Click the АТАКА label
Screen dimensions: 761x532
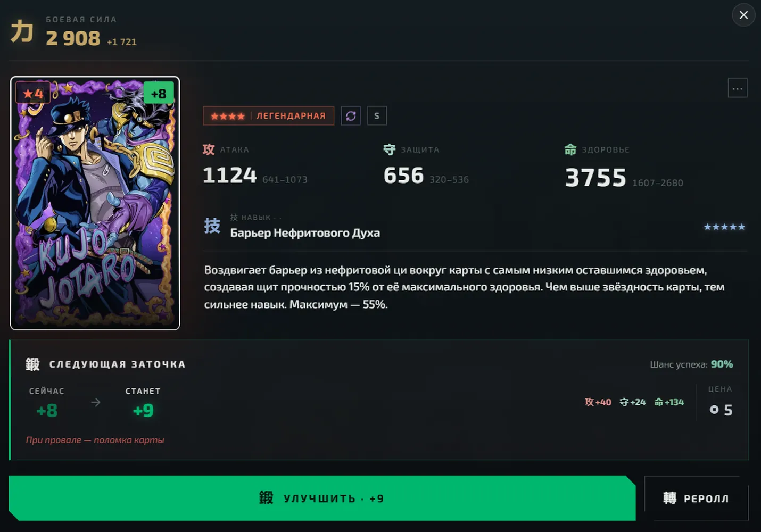(x=235, y=150)
